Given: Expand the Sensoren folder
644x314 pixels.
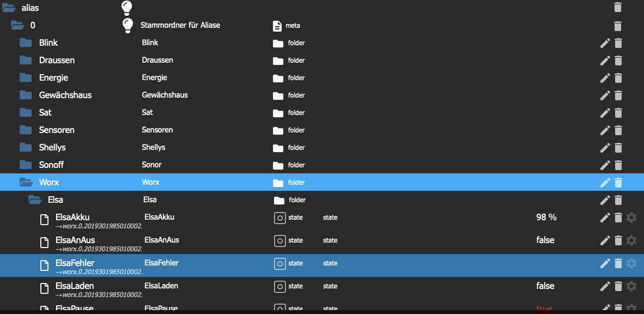Looking at the screenshot, I should [x=26, y=130].
